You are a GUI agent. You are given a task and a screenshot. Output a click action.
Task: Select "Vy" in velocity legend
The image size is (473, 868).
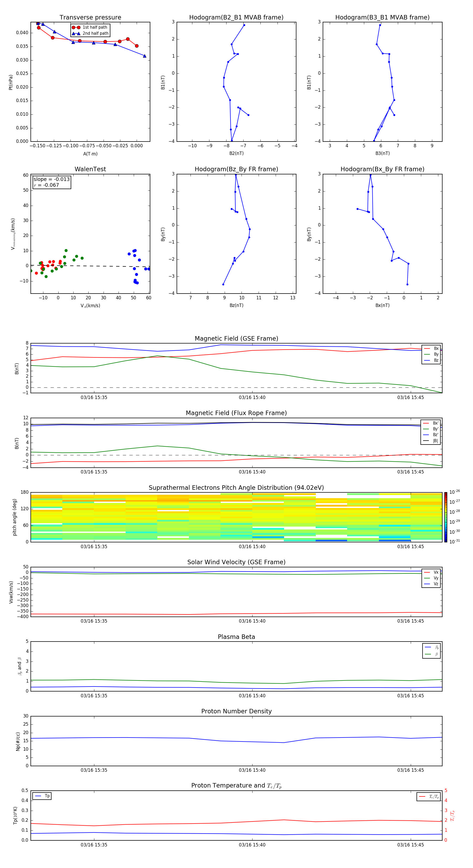(431, 578)
